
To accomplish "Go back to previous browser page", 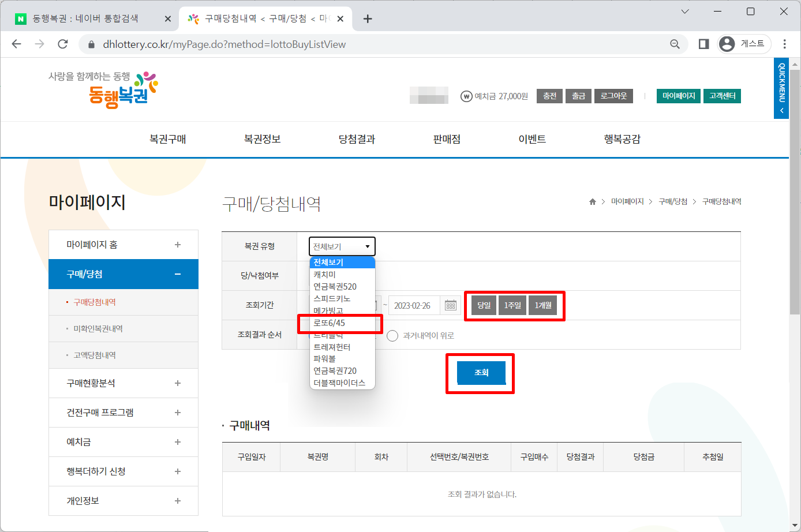I will pos(16,44).
